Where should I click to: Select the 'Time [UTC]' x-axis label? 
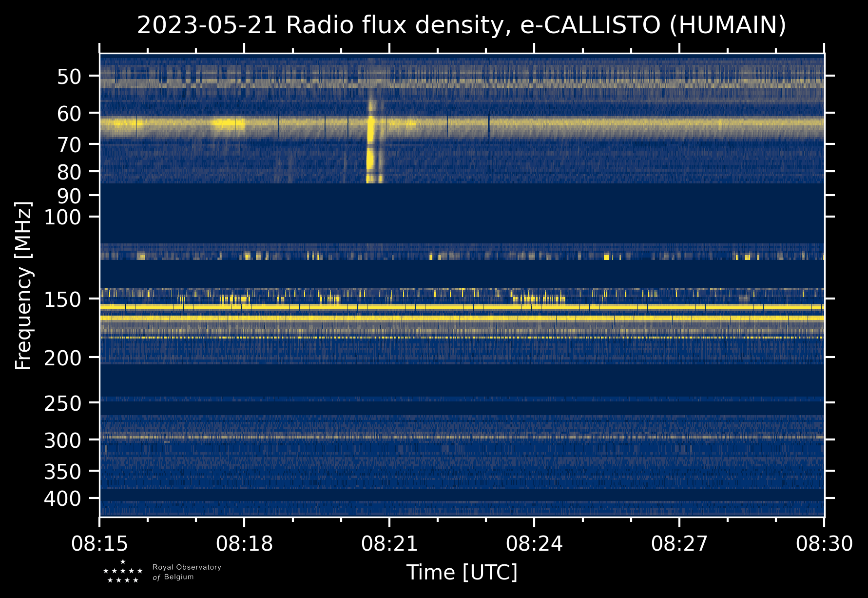462,572
